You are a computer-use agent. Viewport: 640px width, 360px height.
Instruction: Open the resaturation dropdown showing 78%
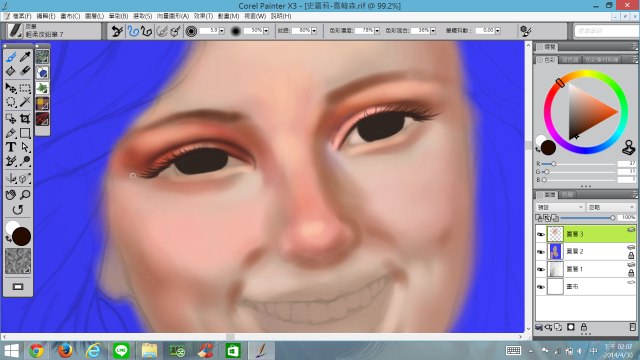coord(377,31)
